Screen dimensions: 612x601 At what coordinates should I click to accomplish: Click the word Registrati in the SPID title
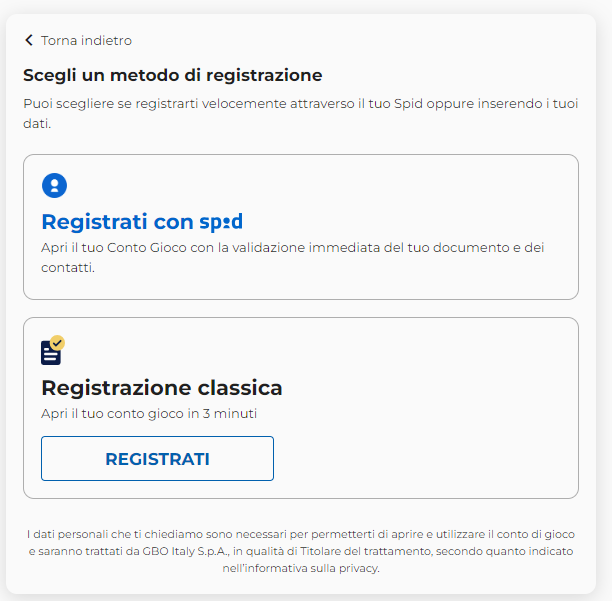point(95,222)
